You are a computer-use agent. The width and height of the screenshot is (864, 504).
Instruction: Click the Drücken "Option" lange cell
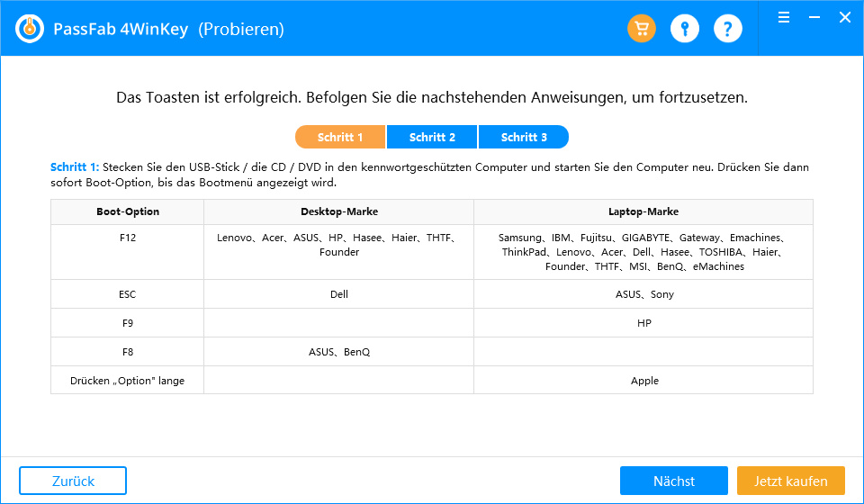[128, 381]
